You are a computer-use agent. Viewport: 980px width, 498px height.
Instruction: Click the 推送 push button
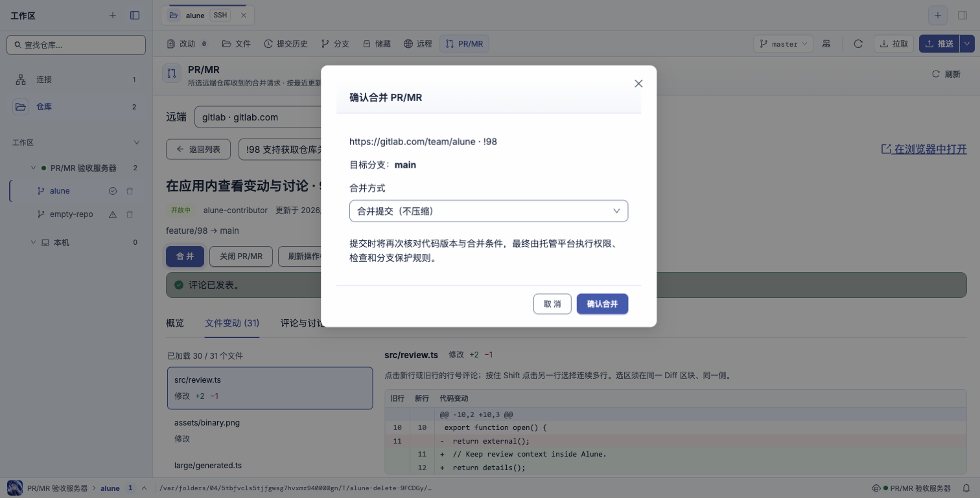click(x=939, y=44)
